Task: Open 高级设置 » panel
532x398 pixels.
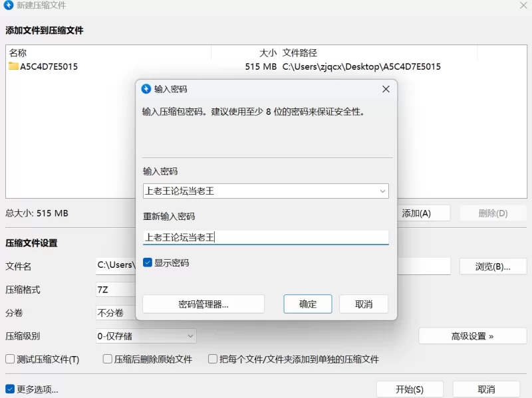Action: click(472, 336)
